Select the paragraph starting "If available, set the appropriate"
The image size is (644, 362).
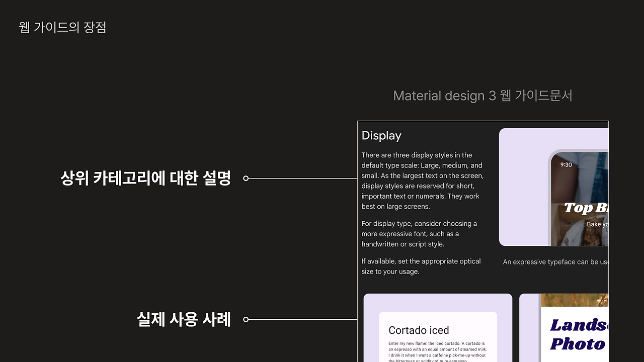pos(421,266)
